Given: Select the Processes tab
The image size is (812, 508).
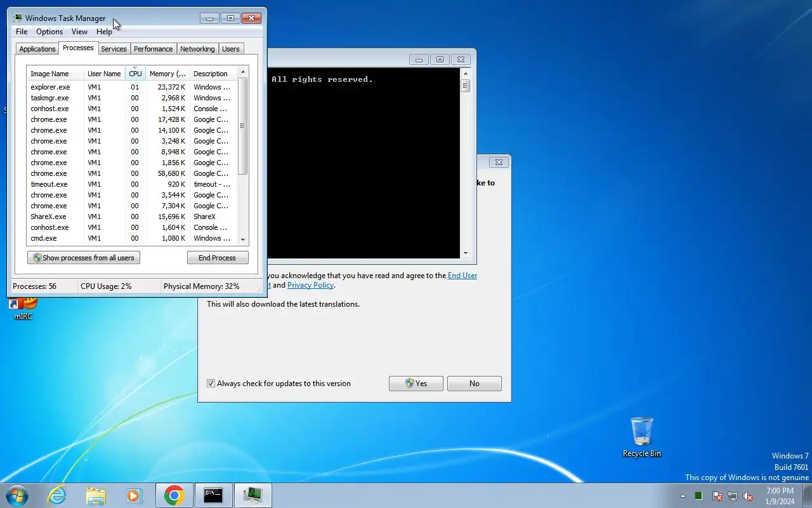Looking at the screenshot, I should pos(78,48).
